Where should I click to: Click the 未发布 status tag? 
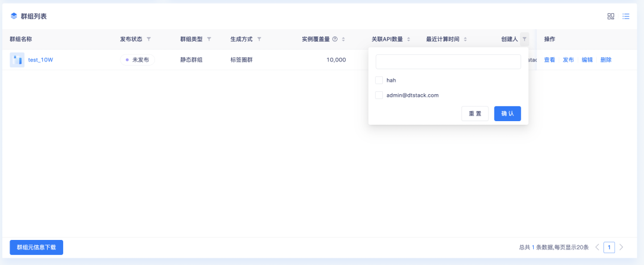point(137,60)
